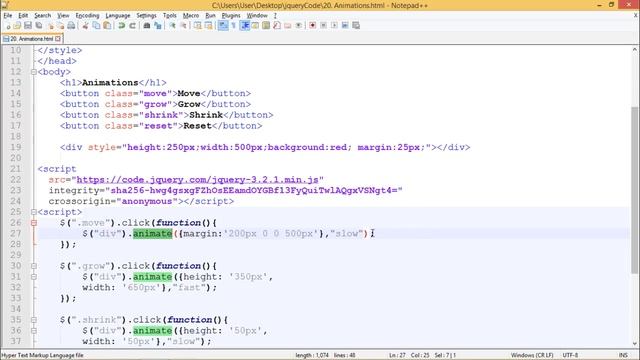Show the Document Map panel icon
Screen dimensions: 640x360
tap(266, 26)
